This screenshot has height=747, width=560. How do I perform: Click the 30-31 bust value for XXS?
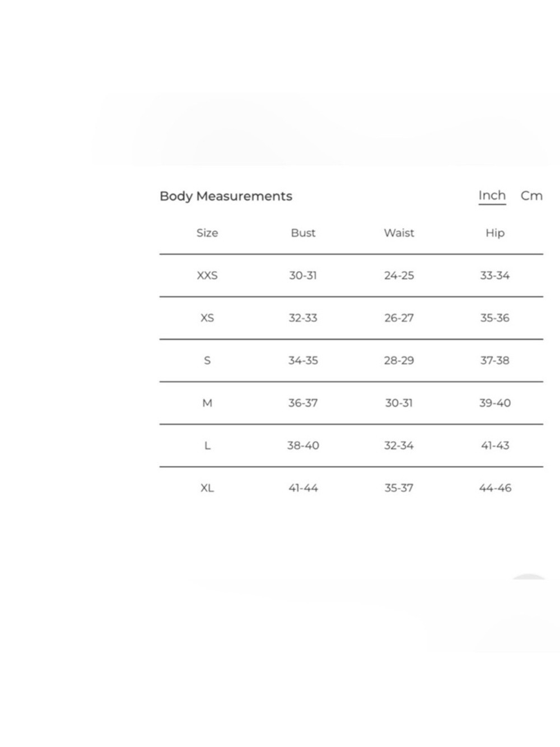tap(303, 275)
